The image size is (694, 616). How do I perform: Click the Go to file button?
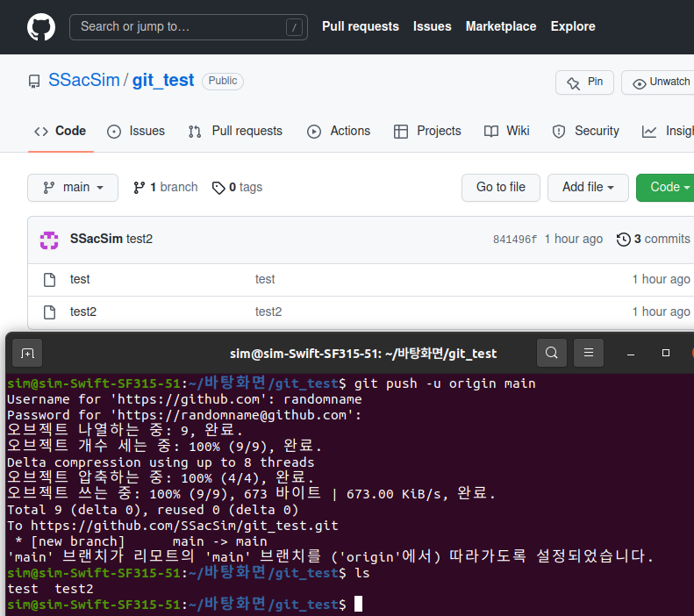tap(501, 188)
